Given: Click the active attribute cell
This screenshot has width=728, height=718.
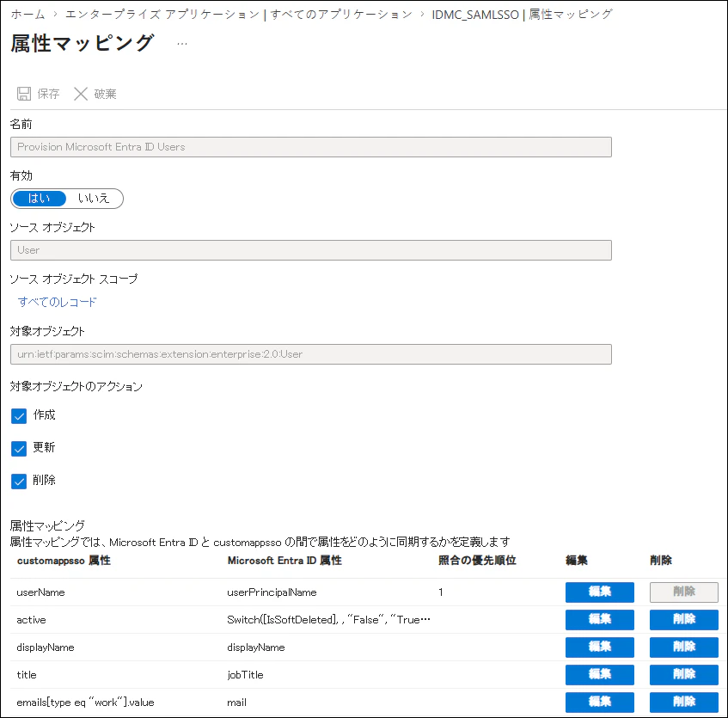Looking at the screenshot, I should (x=31, y=620).
